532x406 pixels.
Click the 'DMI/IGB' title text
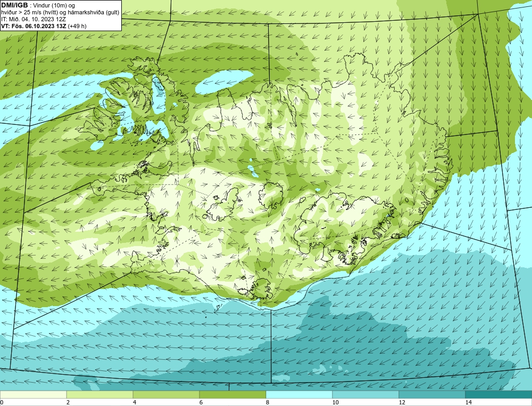(x=14, y=5)
